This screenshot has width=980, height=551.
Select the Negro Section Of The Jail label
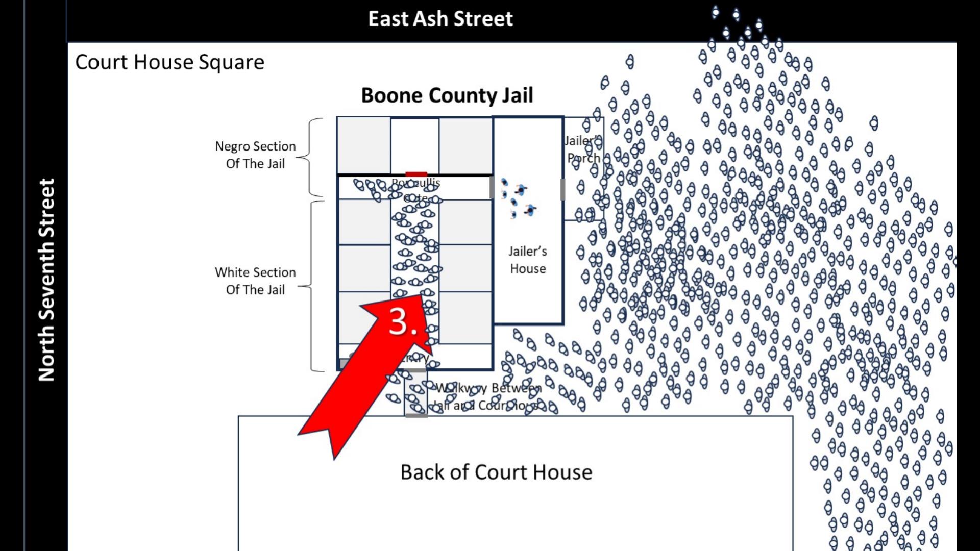[x=254, y=154]
